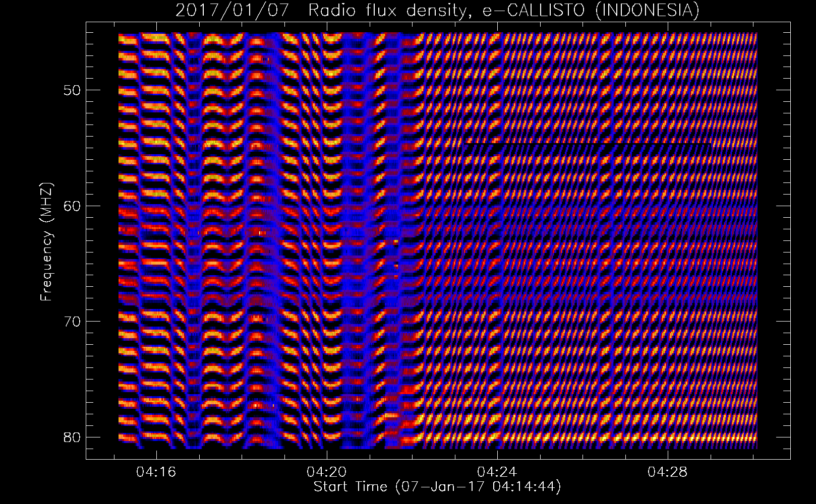The height and width of the screenshot is (504, 816).
Task: Click the frequency tick label '60'
Action: (73, 206)
